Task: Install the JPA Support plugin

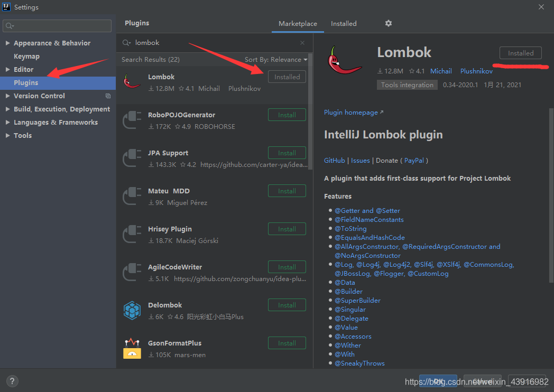Action: click(287, 153)
